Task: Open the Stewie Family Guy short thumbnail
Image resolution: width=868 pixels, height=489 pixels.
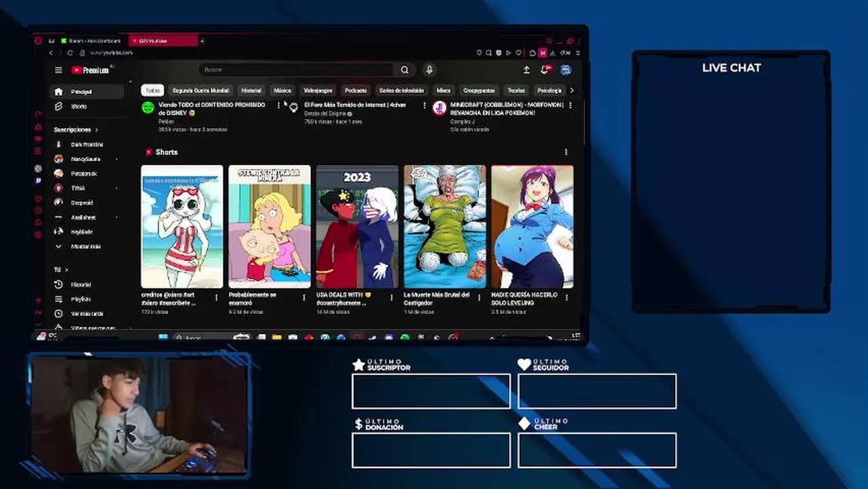Action: [x=270, y=227]
